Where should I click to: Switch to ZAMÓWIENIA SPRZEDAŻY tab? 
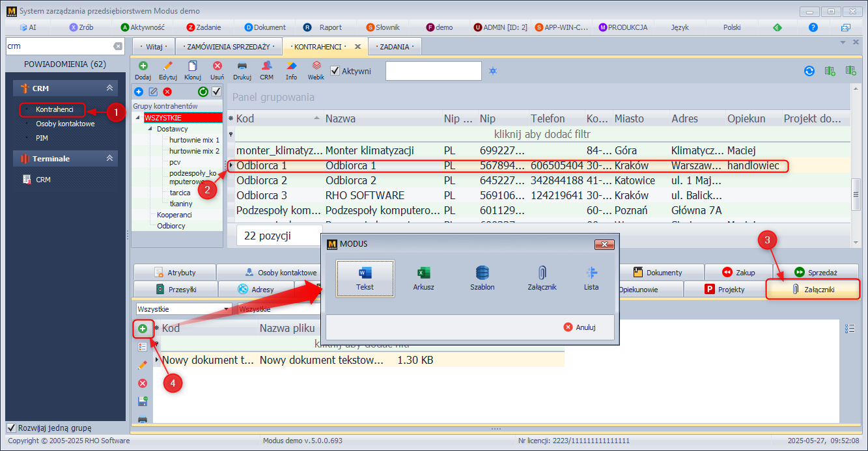(227, 47)
